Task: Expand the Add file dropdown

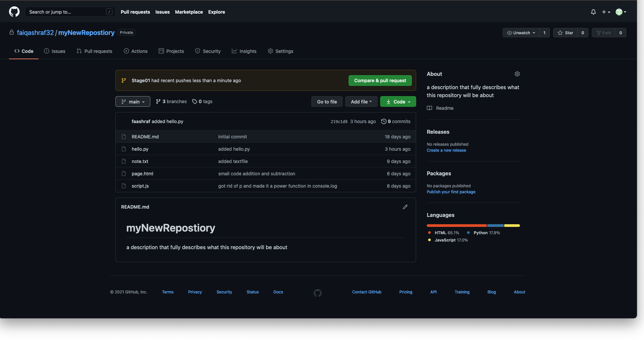Action: tap(361, 101)
